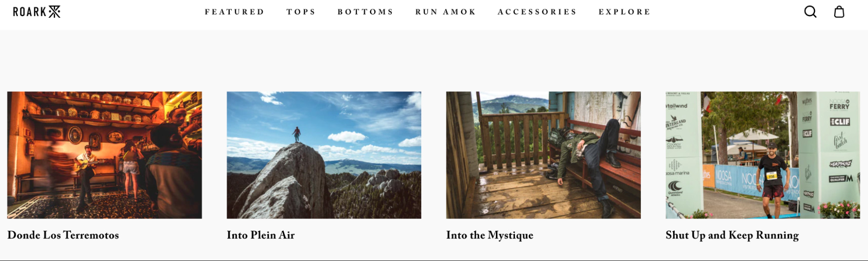868x261 pixels.
Task: Select Run Amok in navigation
Action: pyautogui.click(x=446, y=12)
